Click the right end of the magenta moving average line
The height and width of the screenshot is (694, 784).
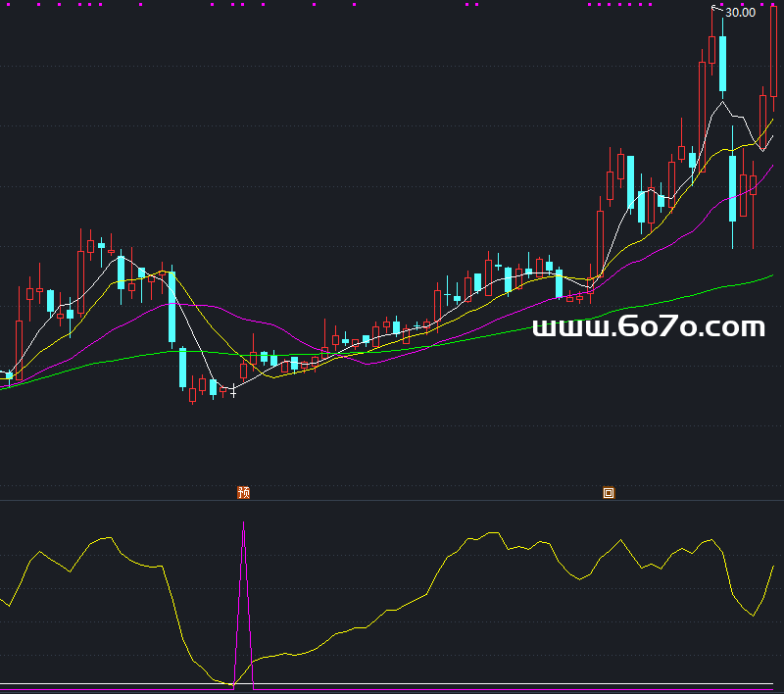pos(772,167)
